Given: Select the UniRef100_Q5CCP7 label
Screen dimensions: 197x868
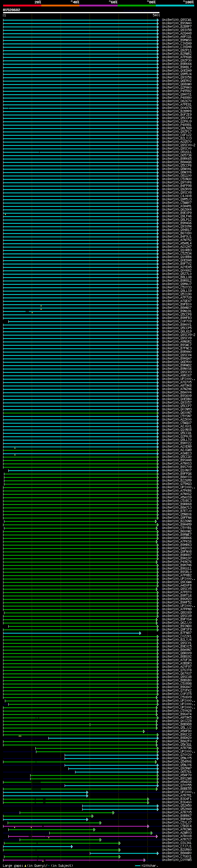Looking at the screenshot, I should 177,406.
